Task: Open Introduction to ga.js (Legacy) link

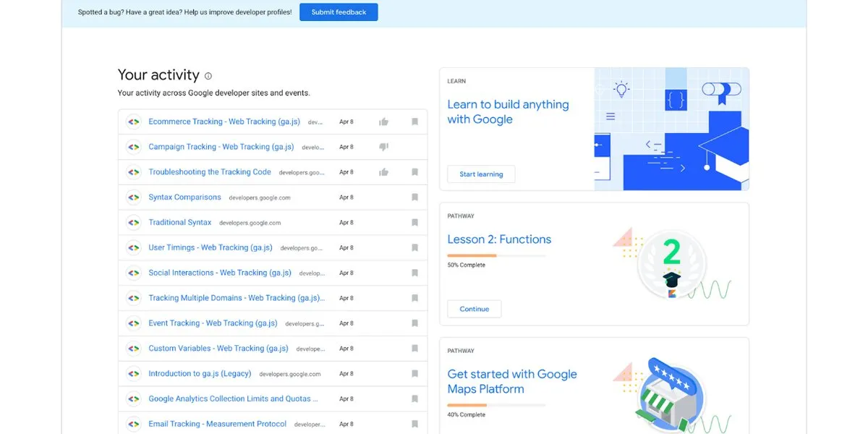Action: point(200,374)
